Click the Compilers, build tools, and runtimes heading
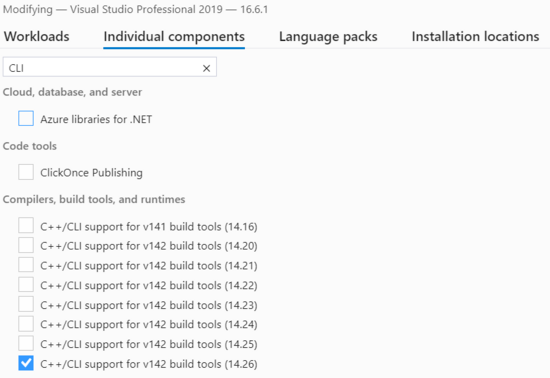This screenshot has width=550, height=378. [94, 199]
